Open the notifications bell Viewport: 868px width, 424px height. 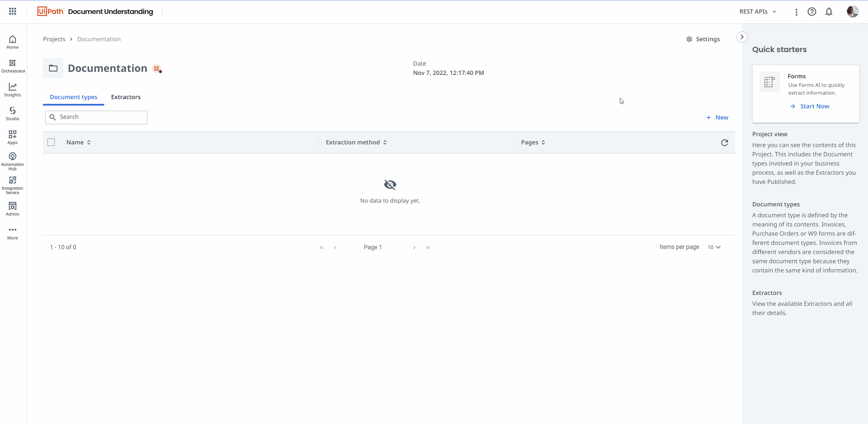coord(829,12)
